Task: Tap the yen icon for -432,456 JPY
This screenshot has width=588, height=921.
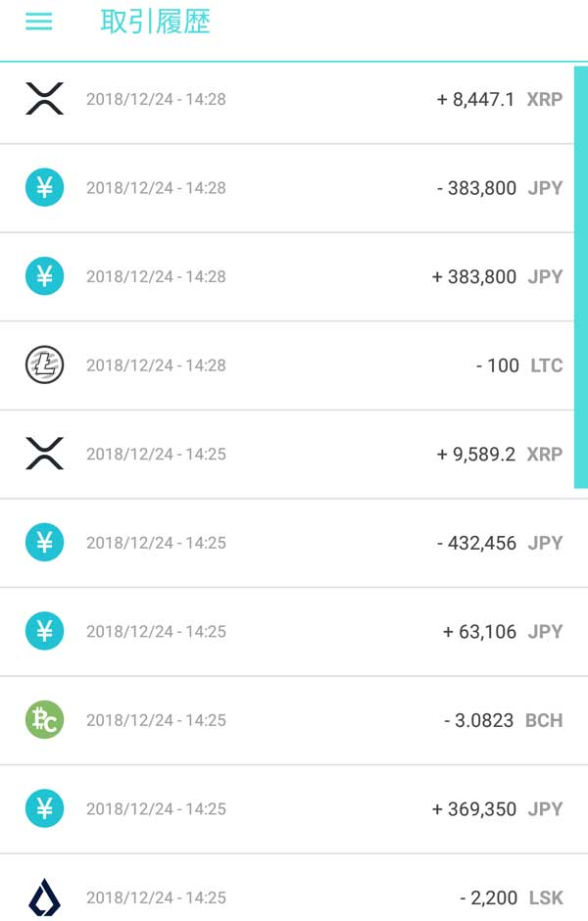Action: coord(44,543)
